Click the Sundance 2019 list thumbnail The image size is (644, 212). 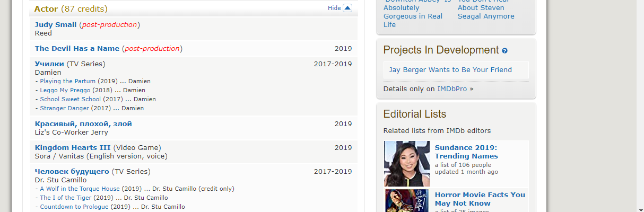[407, 163]
